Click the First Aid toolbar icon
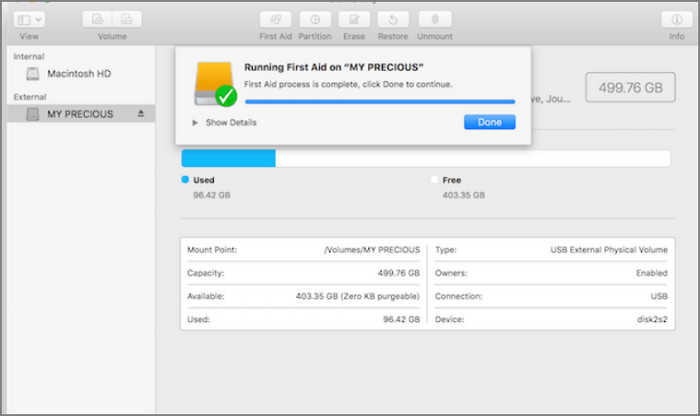This screenshot has width=700, height=416. tap(275, 20)
